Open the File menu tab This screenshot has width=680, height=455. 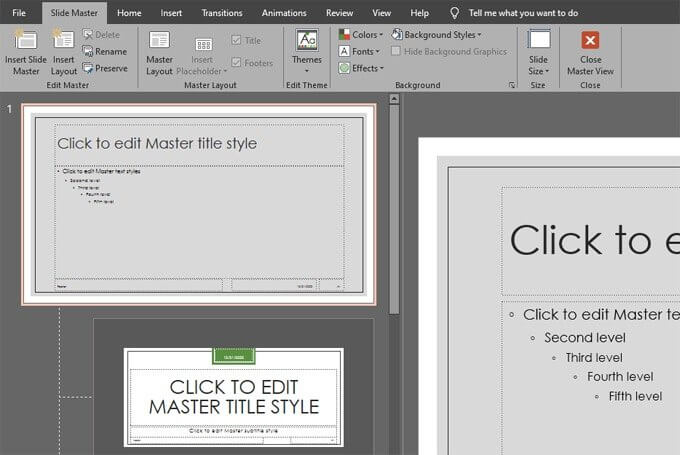[19, 13]
